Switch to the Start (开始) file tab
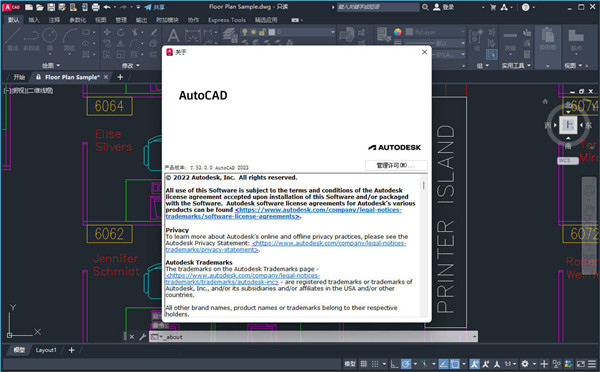Screen dimensions: 600x372 point(19,77)
